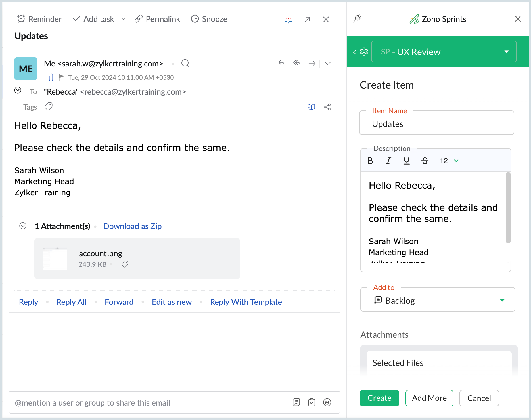This screenshot has width=531, height=420.
Task: Toggle italic formatting in Description
Action: pyautogui.click(x=388, y=161)
